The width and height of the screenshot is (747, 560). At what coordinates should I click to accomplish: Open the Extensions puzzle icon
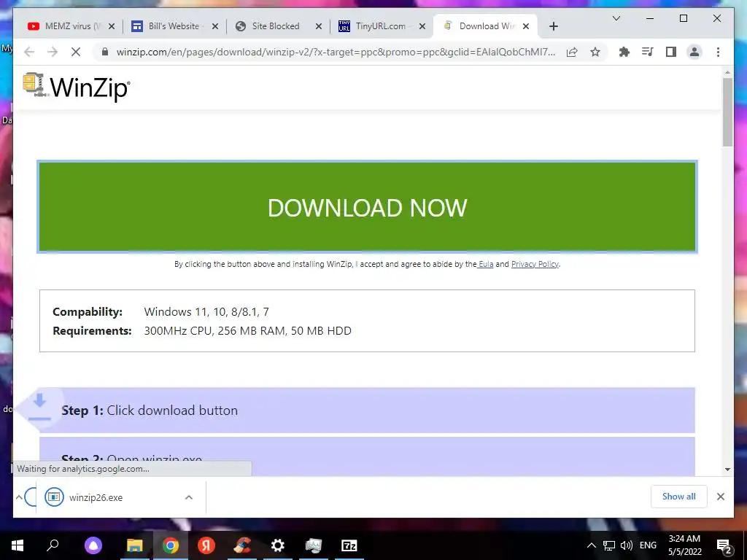624,52
